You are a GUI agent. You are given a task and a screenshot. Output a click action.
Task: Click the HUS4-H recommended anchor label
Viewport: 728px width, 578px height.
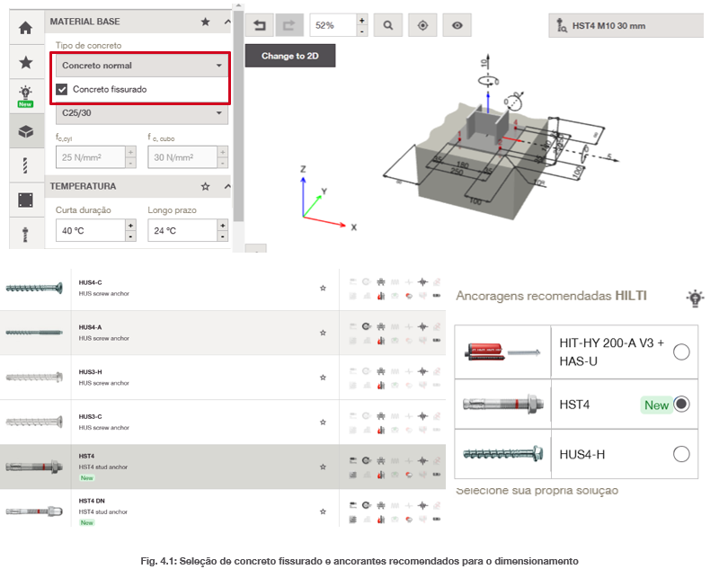[582, 455]
